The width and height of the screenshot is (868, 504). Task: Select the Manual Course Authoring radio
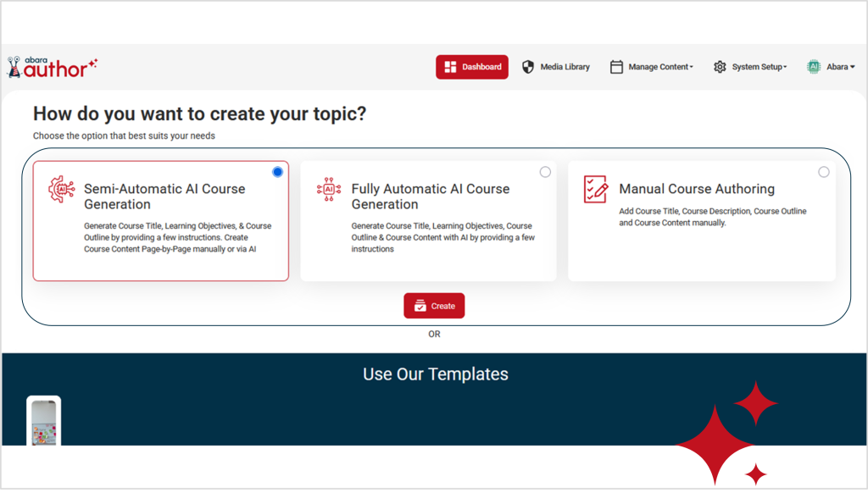tap(823, 171)
